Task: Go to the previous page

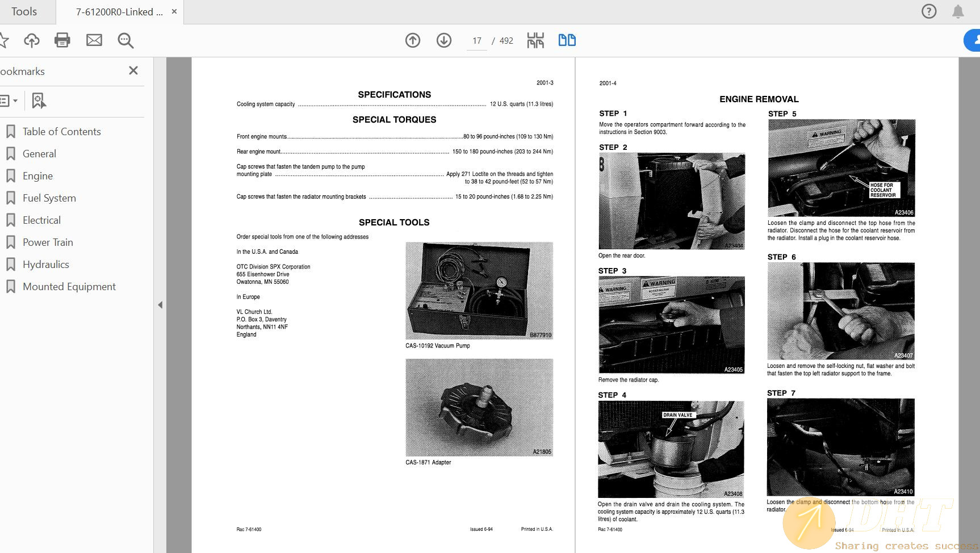Action: pos(413,40)
